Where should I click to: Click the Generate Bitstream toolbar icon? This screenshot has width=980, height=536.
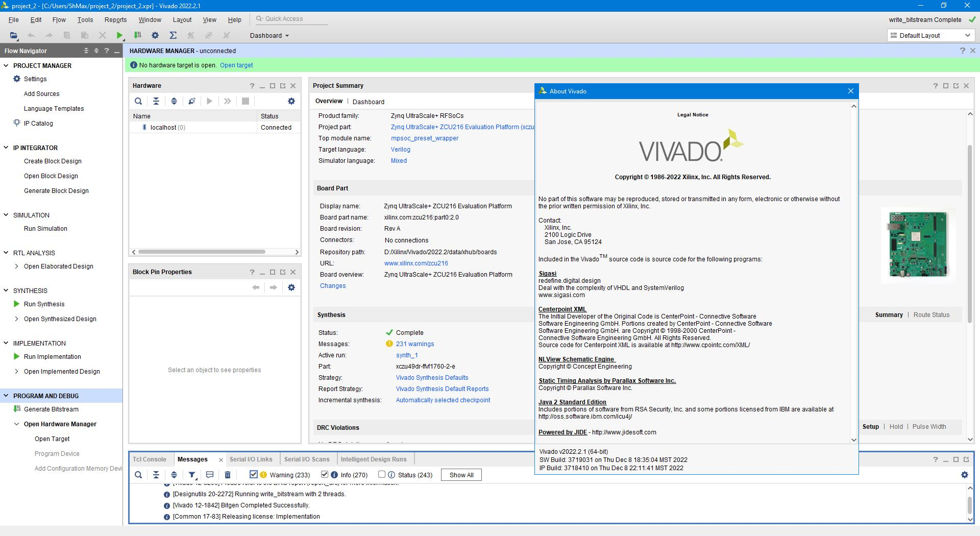(137, 35)
